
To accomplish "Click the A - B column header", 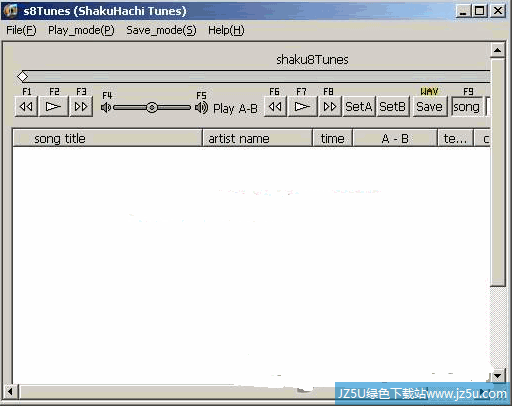I will pyautogui.click(x=395, y=138).
